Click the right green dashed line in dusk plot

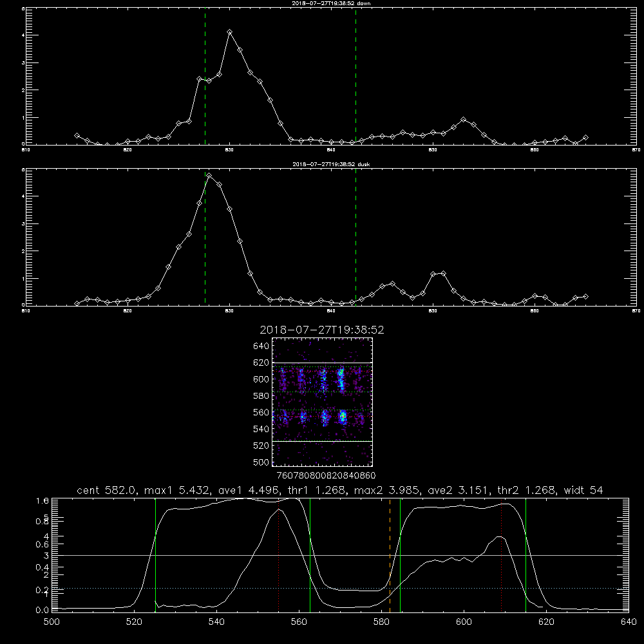tap(355, 237)
